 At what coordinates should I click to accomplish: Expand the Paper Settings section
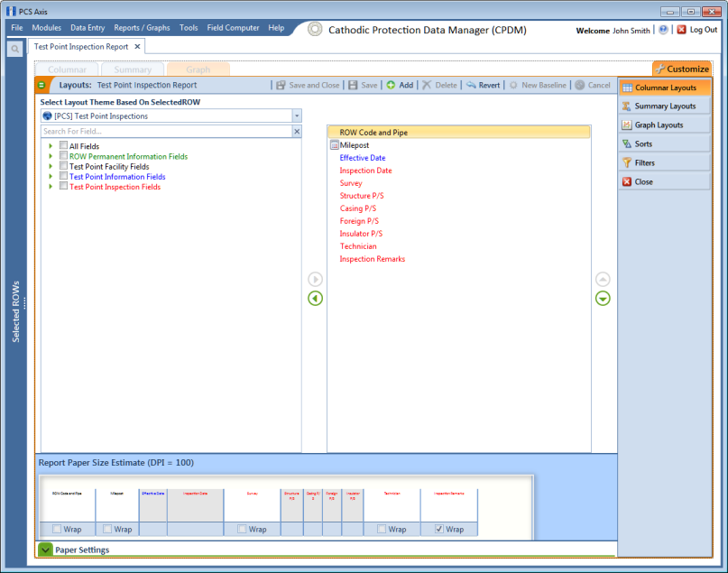45,550
